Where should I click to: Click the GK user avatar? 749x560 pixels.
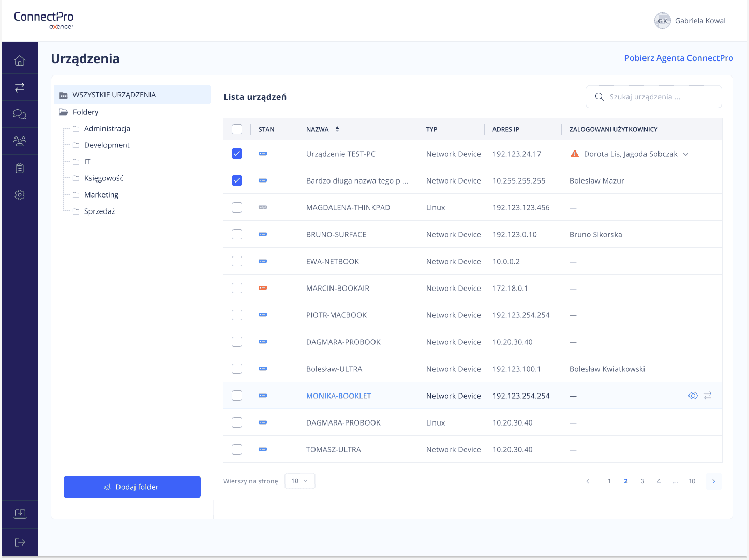point(663,21)
